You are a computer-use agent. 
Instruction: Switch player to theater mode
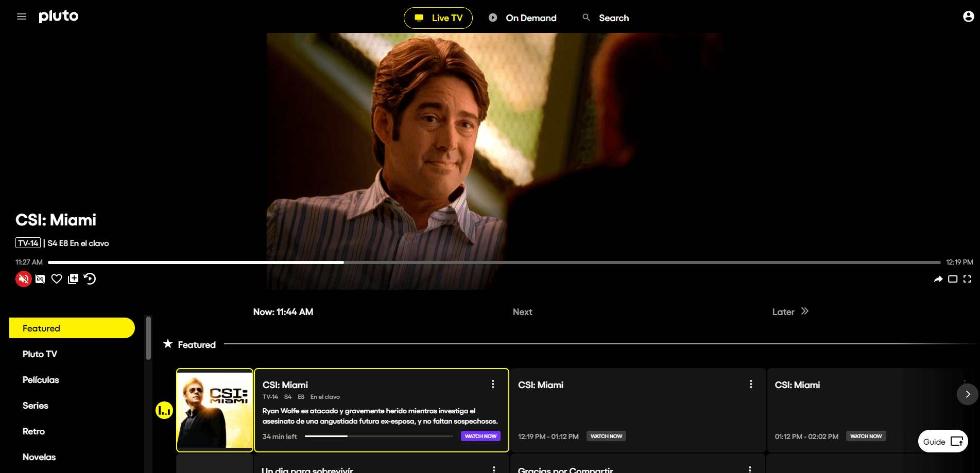(x=953, y=279)
